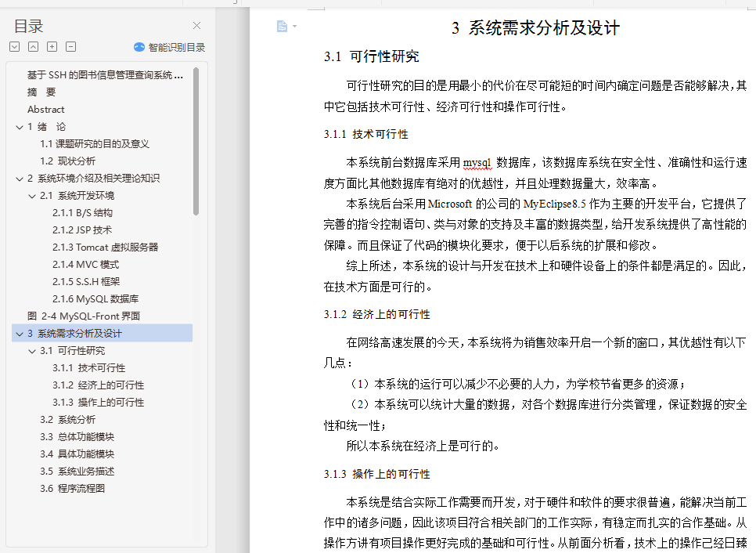This screenshot has width=756, height=553.
Task: Select '图 2-4 MySQL-Front 界面' entry
Action: pyautogui.click(x=84, y=316)
